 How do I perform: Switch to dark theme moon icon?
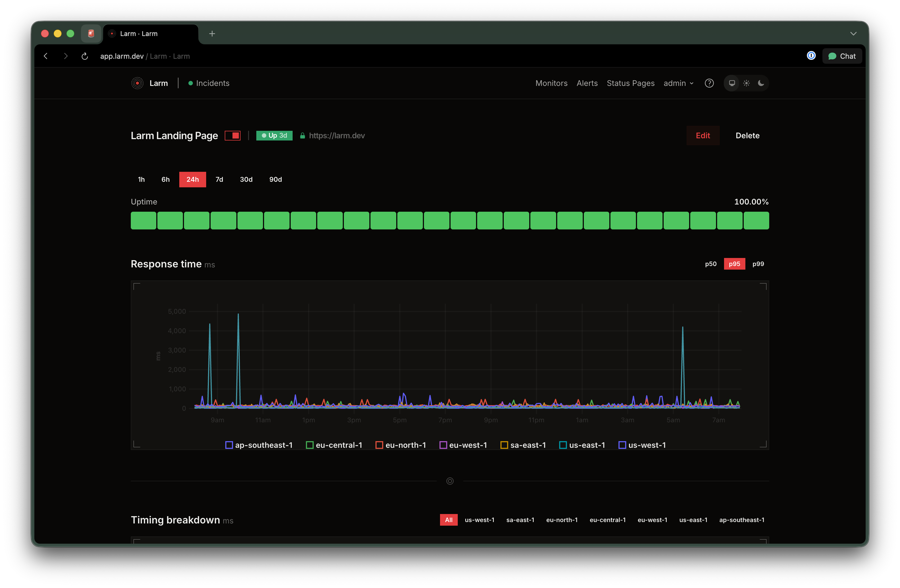tap(761, 83)
